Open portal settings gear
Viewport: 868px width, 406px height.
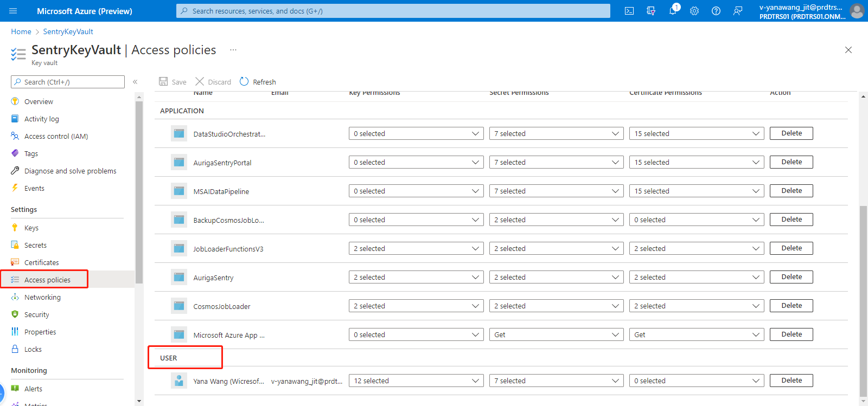tap(694, 11)
